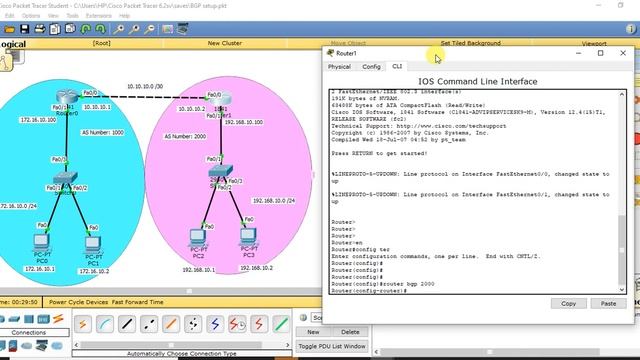The width and height of the screenshot is (640, 360).
Task: Choose the blue coaxial cable icon
Action: (x=215, y=324)
